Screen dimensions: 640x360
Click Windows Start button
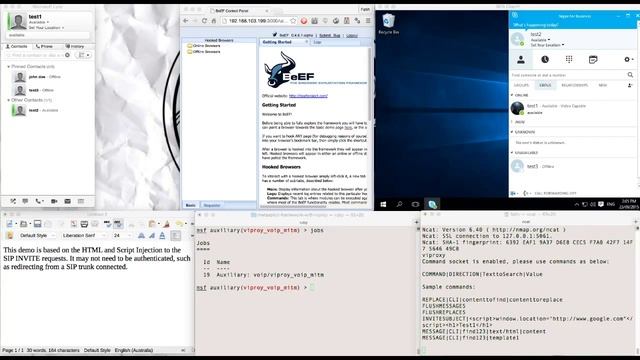383,204
